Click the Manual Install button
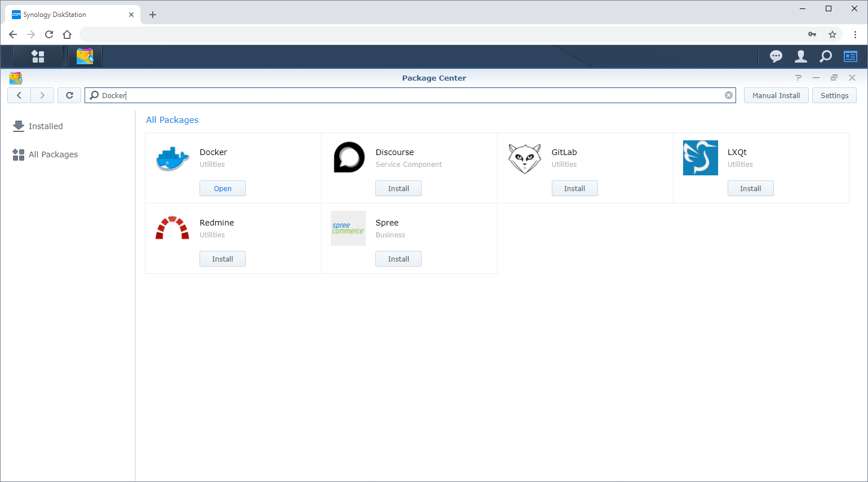 click(x=776, y=95)
